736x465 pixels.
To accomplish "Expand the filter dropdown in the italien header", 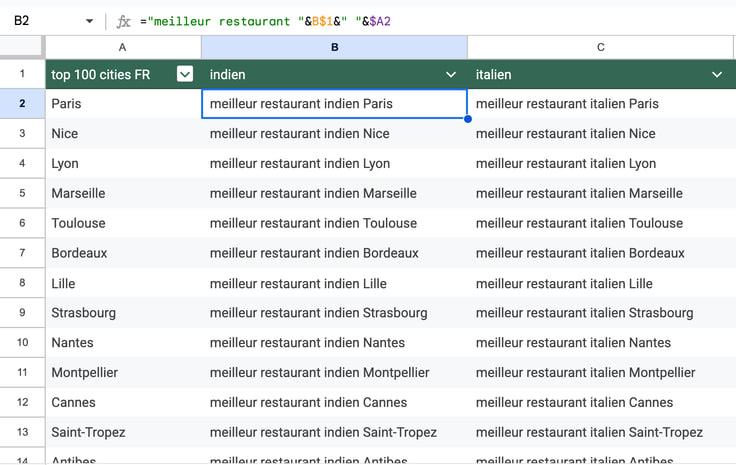I will [717, 75].
